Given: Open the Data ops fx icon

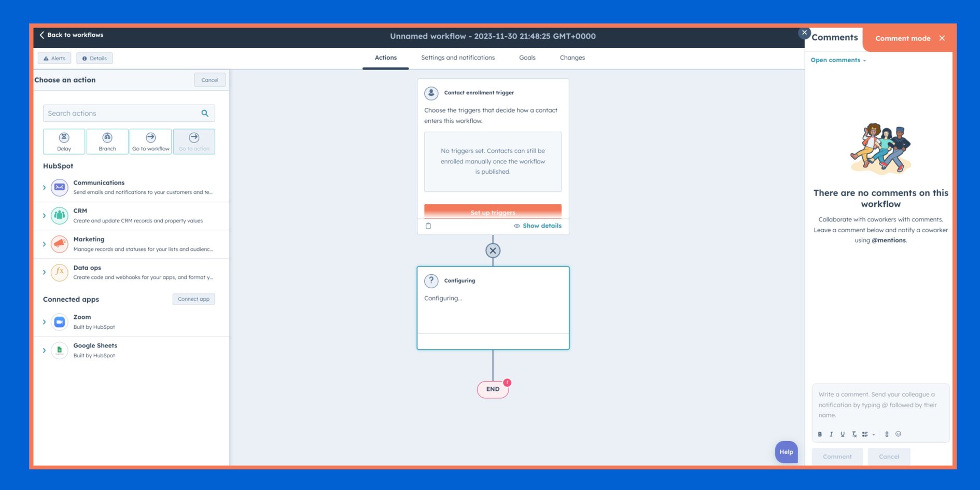Looking at the screenshot, I should tap(59, 272).
